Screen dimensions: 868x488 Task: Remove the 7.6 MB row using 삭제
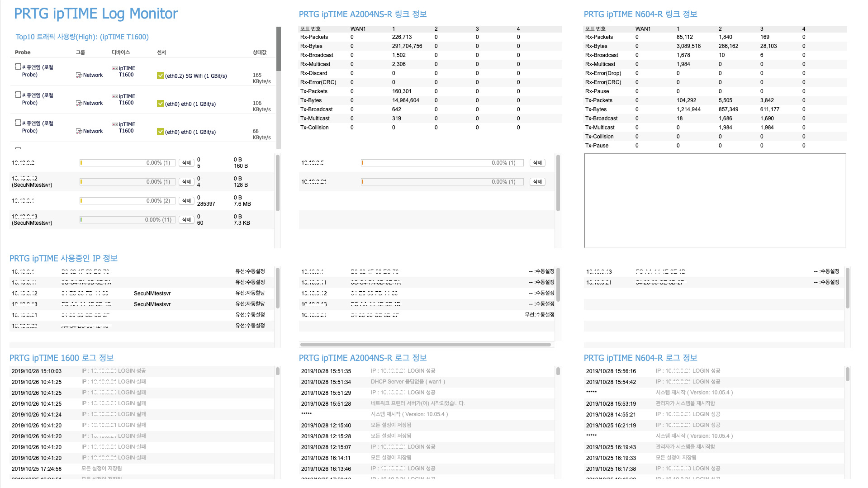pyautogui.click(x=186, y=201)
